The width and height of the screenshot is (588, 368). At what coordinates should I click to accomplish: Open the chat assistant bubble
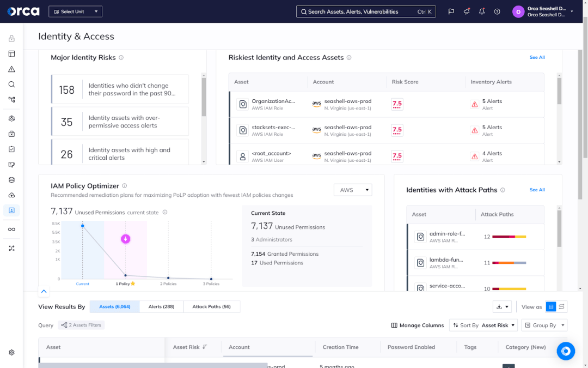click(566, 351)
